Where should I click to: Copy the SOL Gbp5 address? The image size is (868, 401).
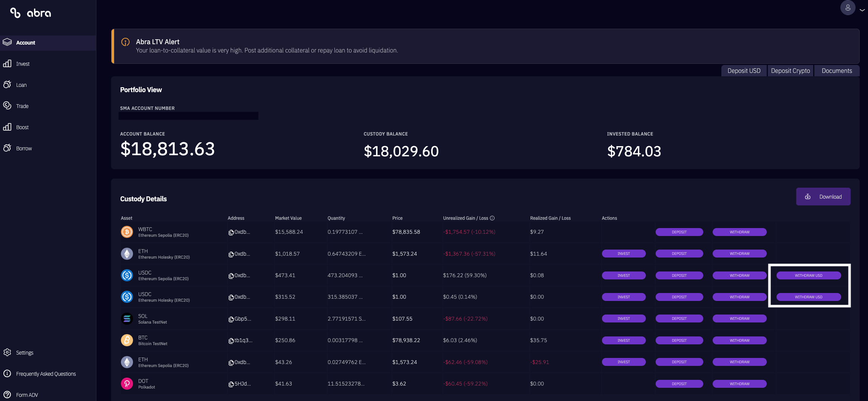click(x=231, y=319)
